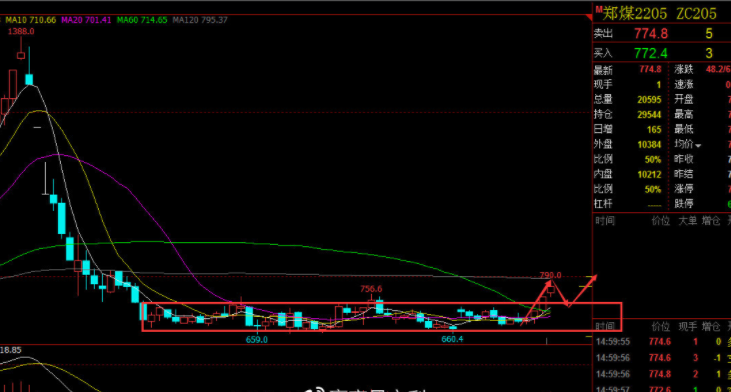Click the 卖出 price 774.8
The width and height of the screenshot is (731, 392).
pyautogui.click(x=651, y=34)
